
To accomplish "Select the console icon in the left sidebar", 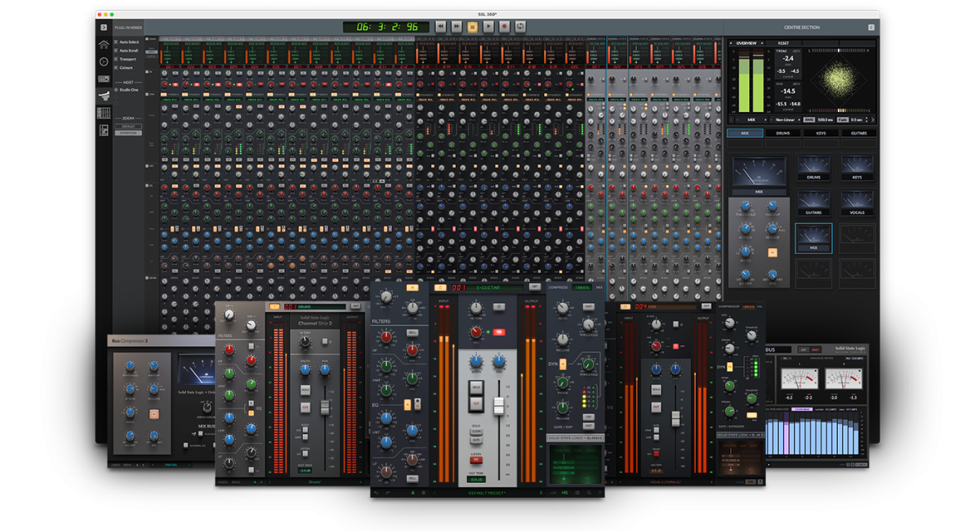I will pyautogui.click(x=105, y=96).
